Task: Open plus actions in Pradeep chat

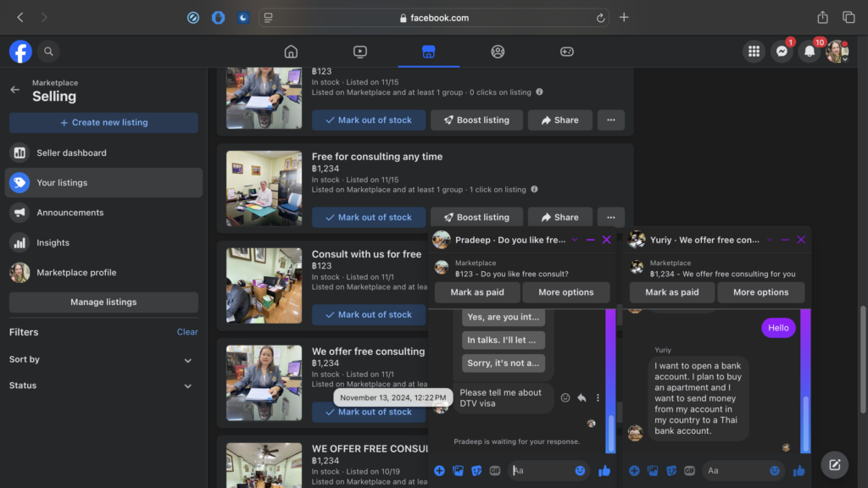Action: pyautogui.click(x=439, y=470)
